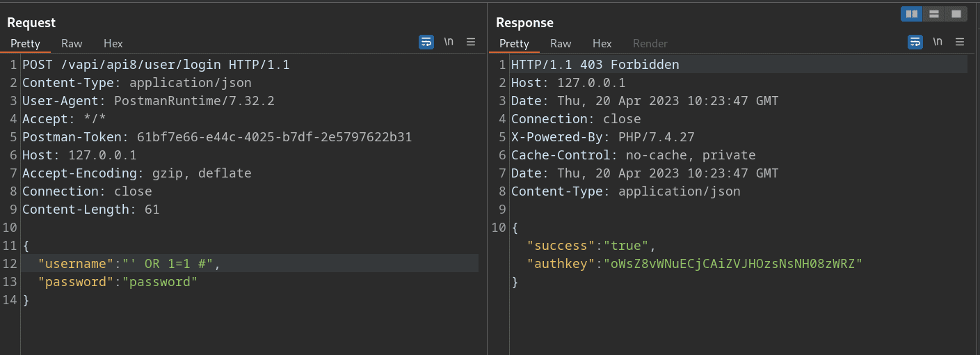Switch to Response Render tab

tap(650, 43)
